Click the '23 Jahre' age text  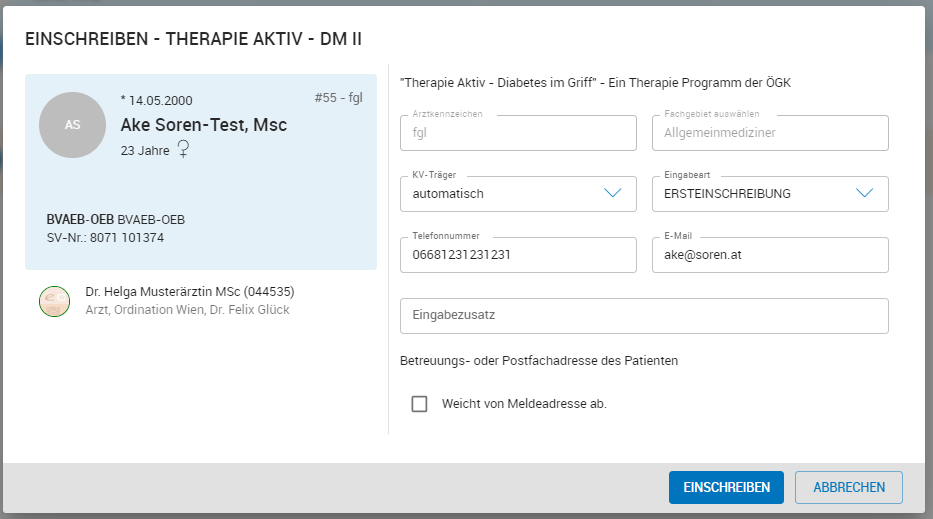pos(145,151)
